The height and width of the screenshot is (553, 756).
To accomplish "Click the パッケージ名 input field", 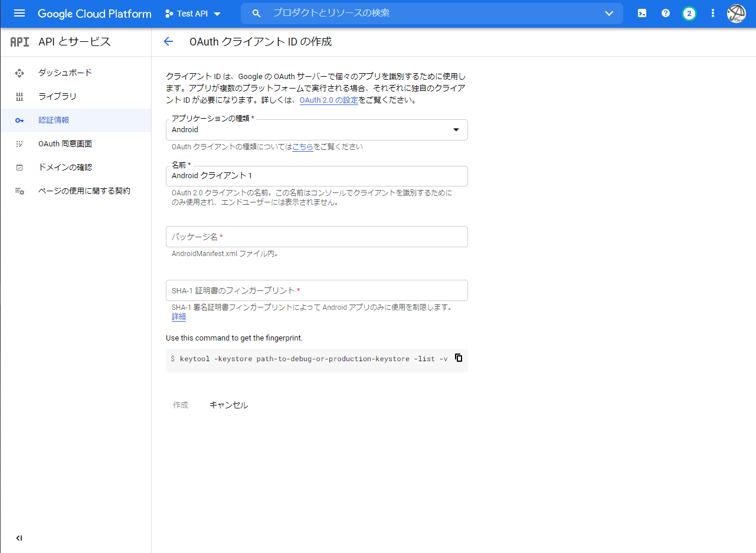I will (x=317, y=237).
